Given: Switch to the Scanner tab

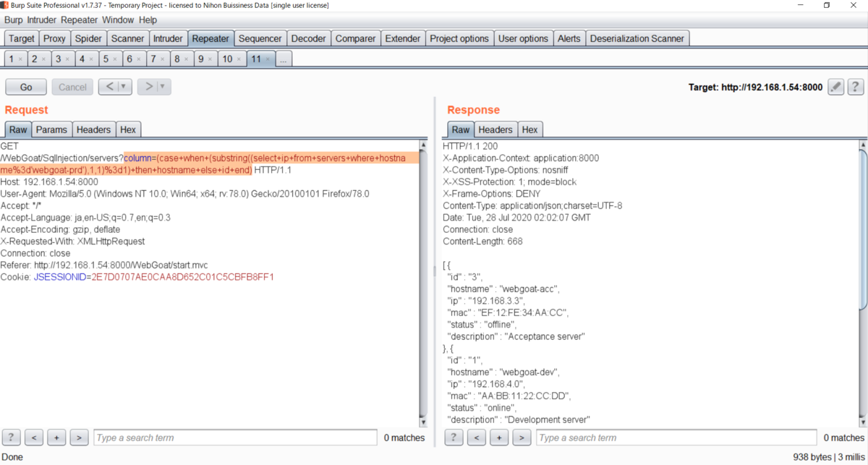Looking at the screenshot, I should pos(129,38).
